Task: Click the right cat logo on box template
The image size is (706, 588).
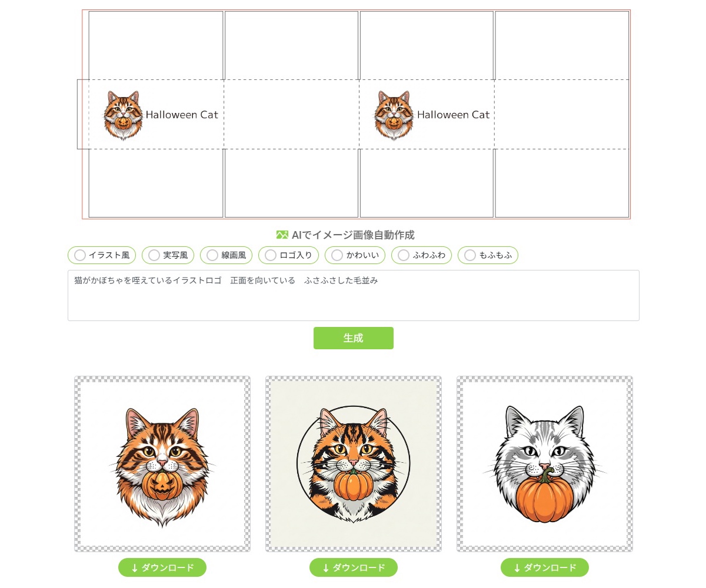Action: click(x=394, y=115)
